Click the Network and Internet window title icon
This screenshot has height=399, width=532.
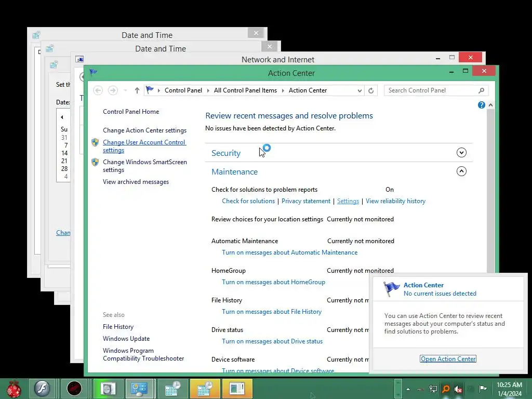tap(79, 59)
